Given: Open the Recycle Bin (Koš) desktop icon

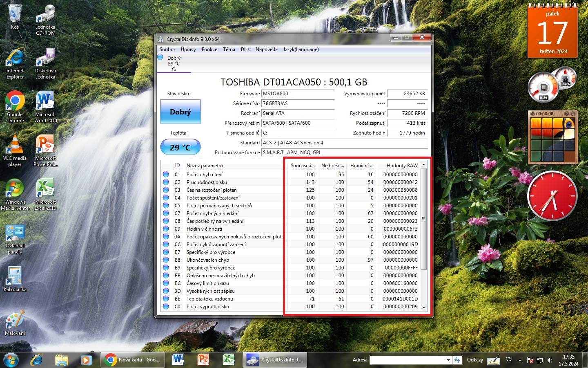Looking at the screenshot, I should (15, 16).
